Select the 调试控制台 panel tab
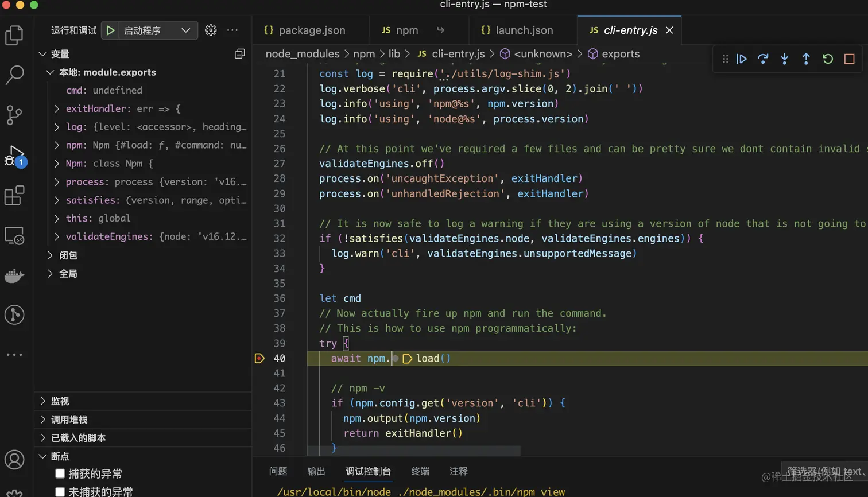This screenshot has width=868, height=497. [x=369, y=471]
